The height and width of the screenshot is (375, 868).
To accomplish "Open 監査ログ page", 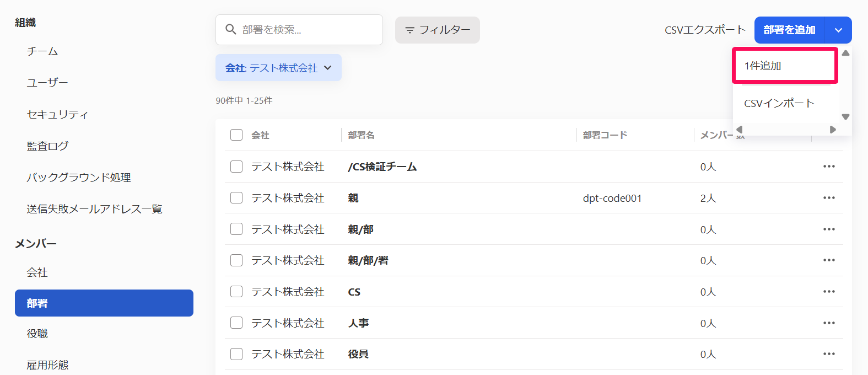I will tap(47, 146).
